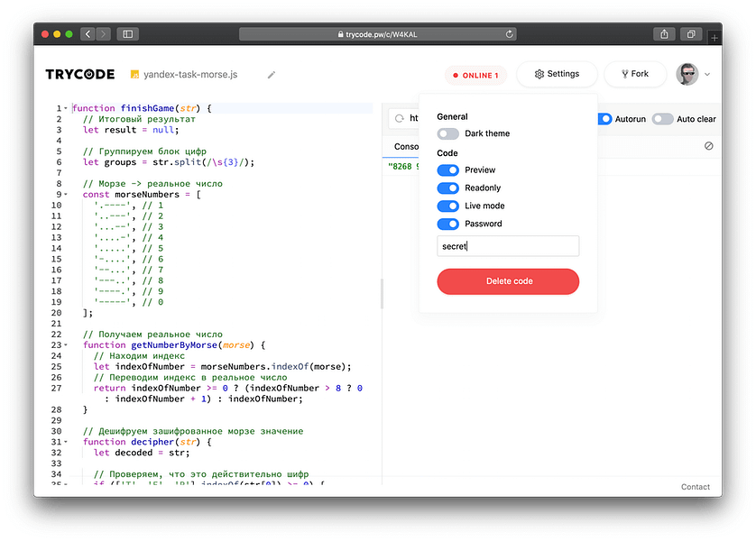Enable the Dark theme toggle

[447, 133]
